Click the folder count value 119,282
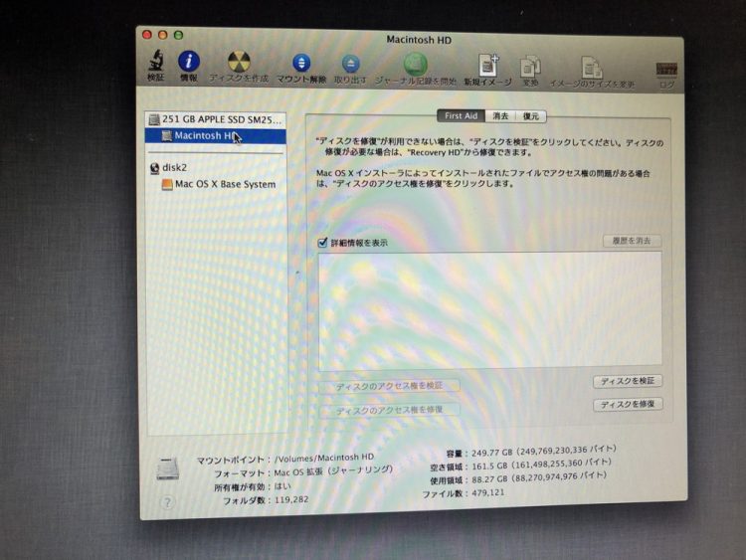 tap(291, 499)
